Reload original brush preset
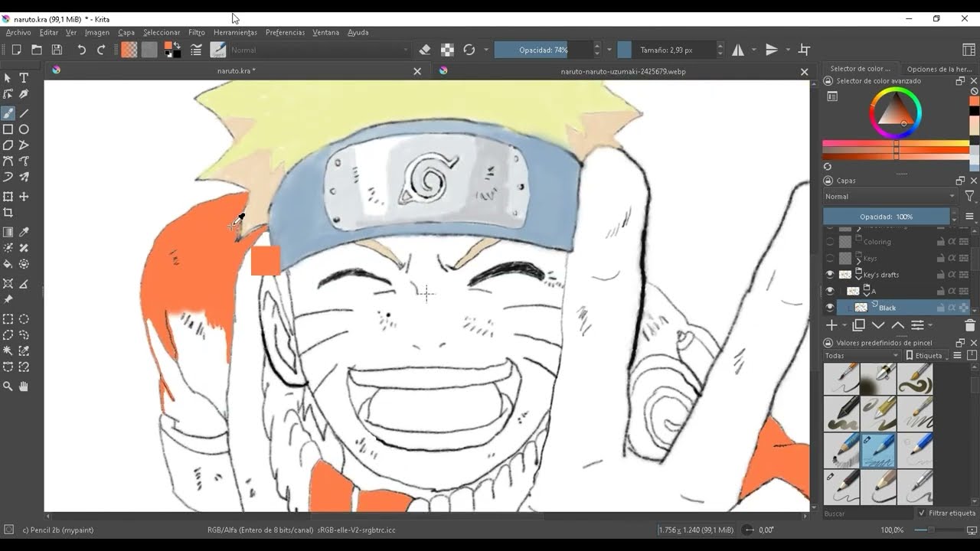 click(469, 50)
